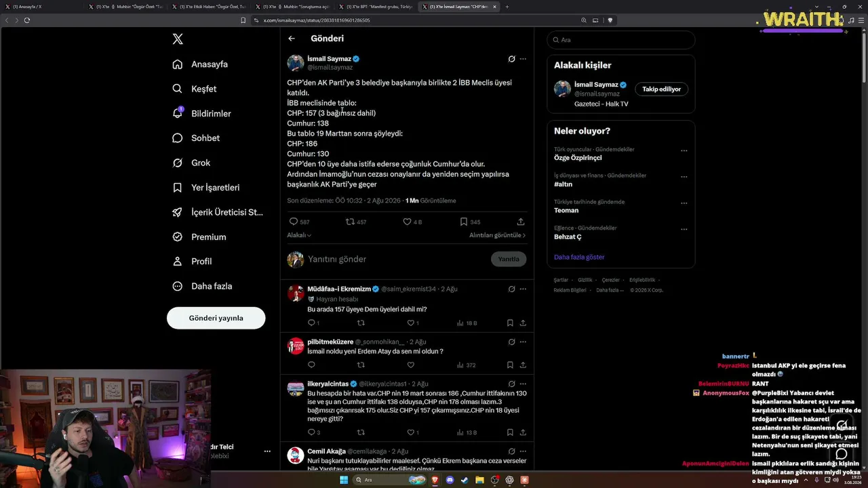Open İçerik Üreticisi Stüdyosu
868x488 pixels.
tap(217, 212)
